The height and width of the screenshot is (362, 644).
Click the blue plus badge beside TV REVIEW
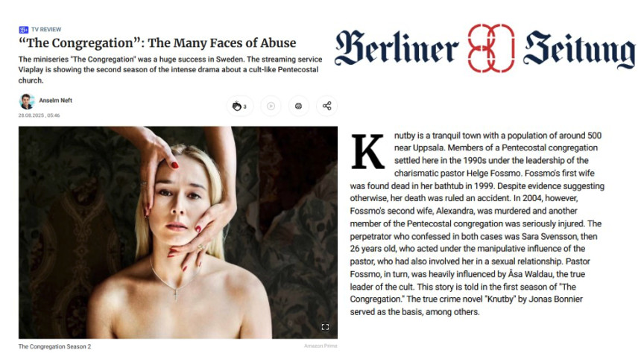(x=23, y=30)
